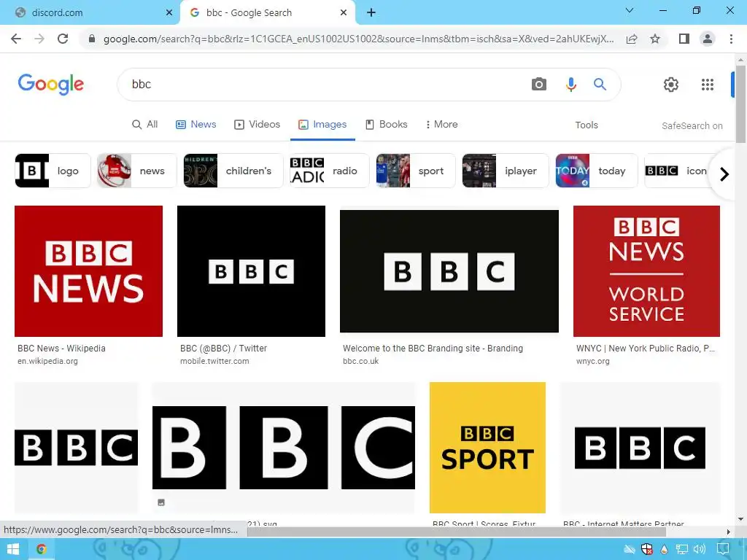Show more chips with the right arrow
Screen dimensions: 747x560
(x=724, y=174)
